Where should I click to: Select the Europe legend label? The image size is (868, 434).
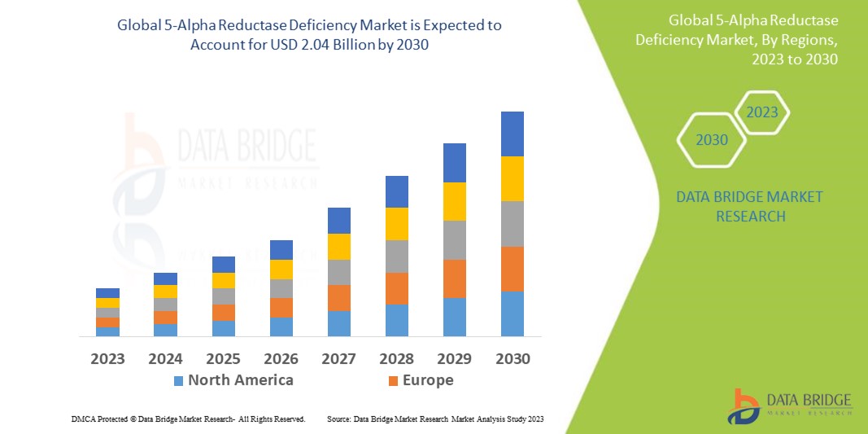[x=427, y=380]
